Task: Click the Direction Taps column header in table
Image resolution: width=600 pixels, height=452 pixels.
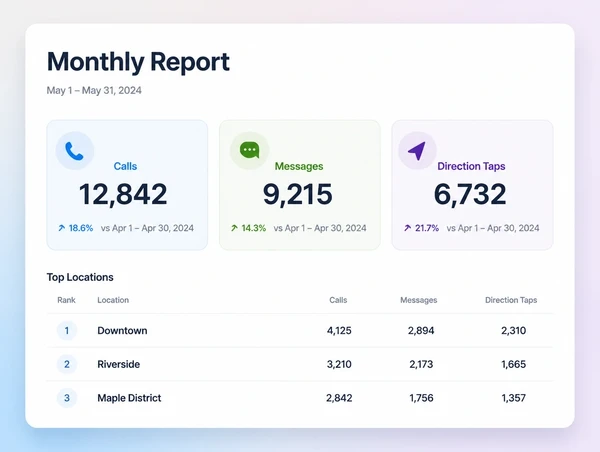Action: tap(511, 300)
